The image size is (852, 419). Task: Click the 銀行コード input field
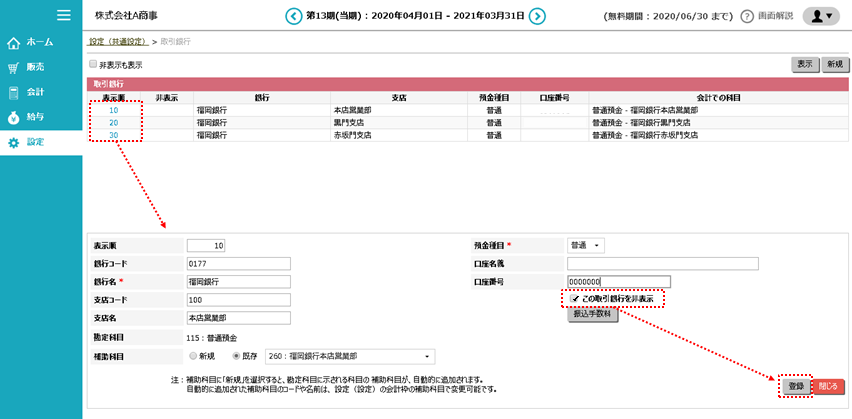pos(239,264)
